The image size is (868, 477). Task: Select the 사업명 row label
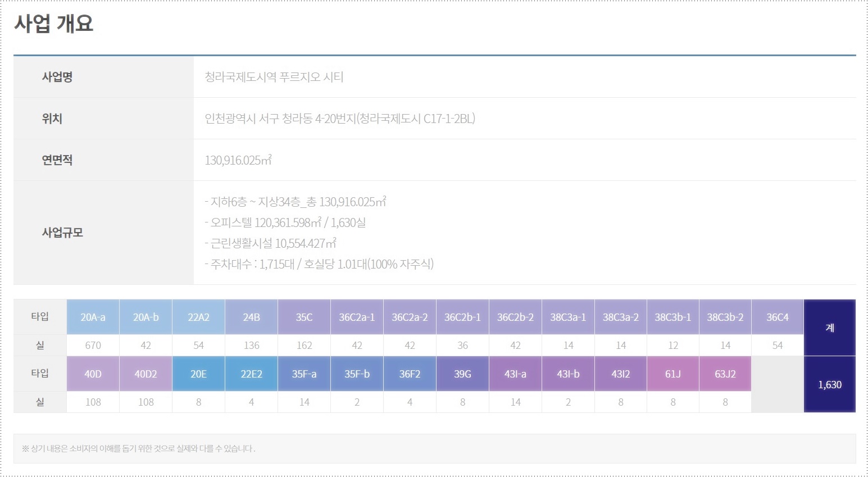coord(57,77)
